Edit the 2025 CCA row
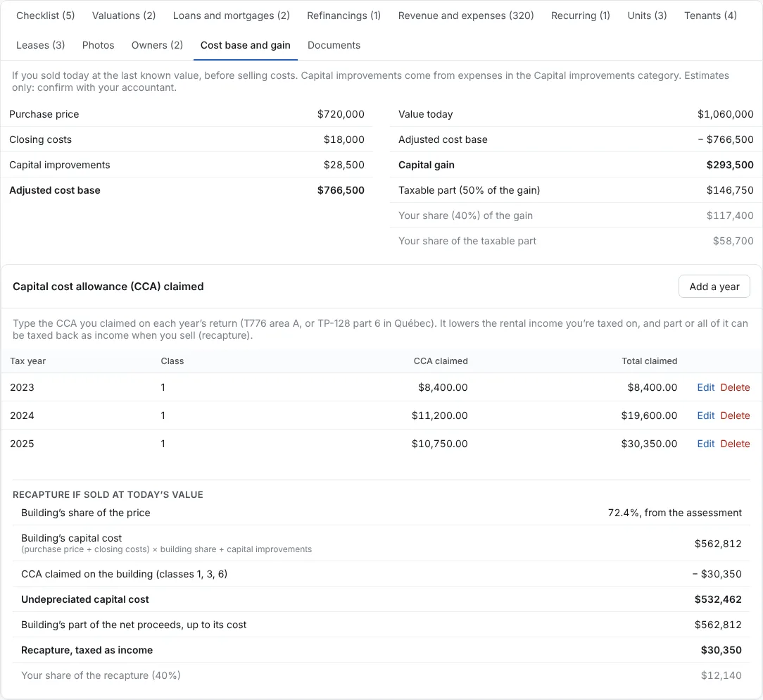Image resolution: width=763 pixels, height=700 pixels. [705, 444]
